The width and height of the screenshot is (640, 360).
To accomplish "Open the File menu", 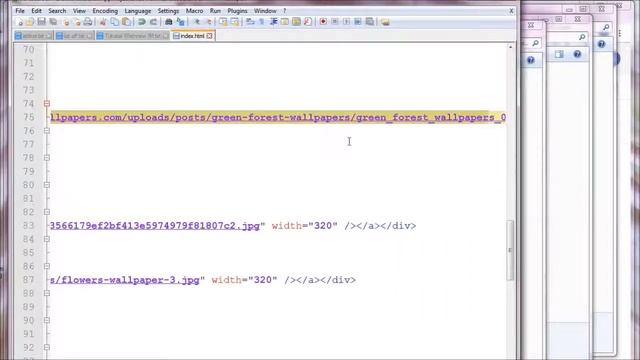I will [x=20, y=11].
